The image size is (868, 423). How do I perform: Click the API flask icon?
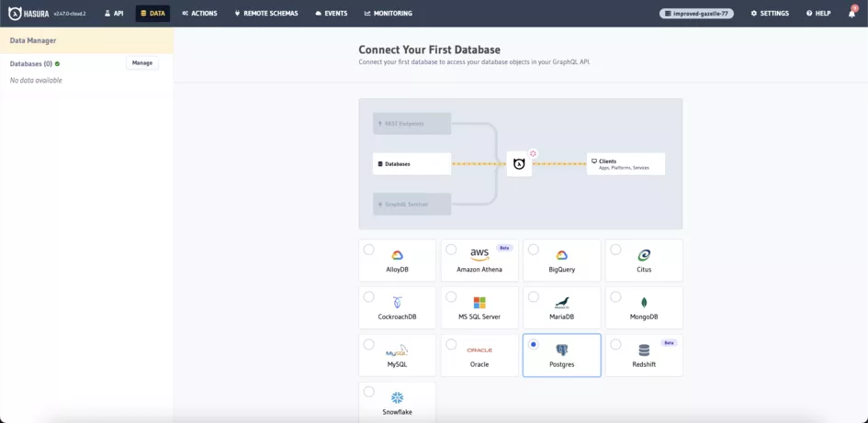(x=107, y=13)
